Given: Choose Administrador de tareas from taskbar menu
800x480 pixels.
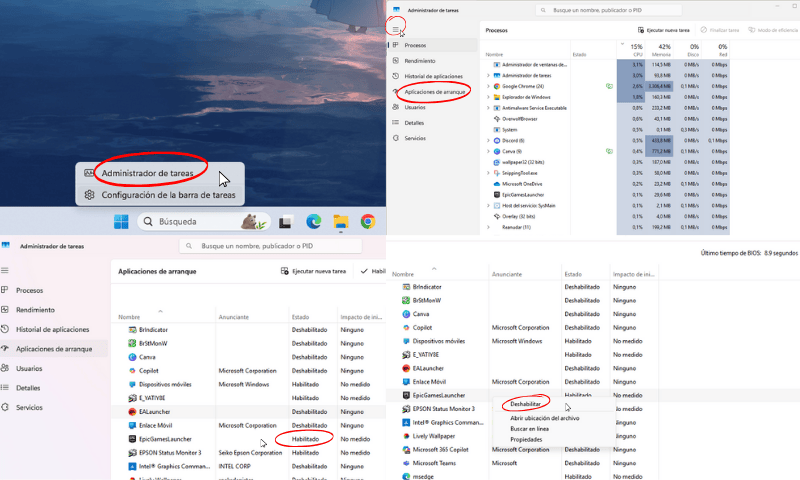Looking at the screenshot, I should pos(147,173).
